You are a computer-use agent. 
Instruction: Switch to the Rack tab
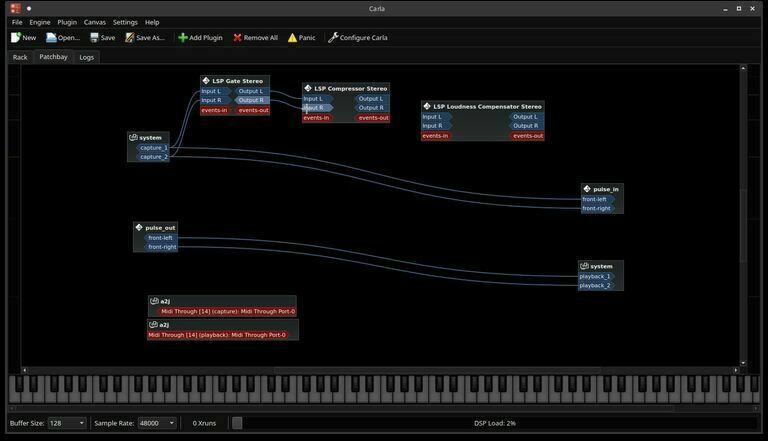pyautogui.click(x=20, y=57)
